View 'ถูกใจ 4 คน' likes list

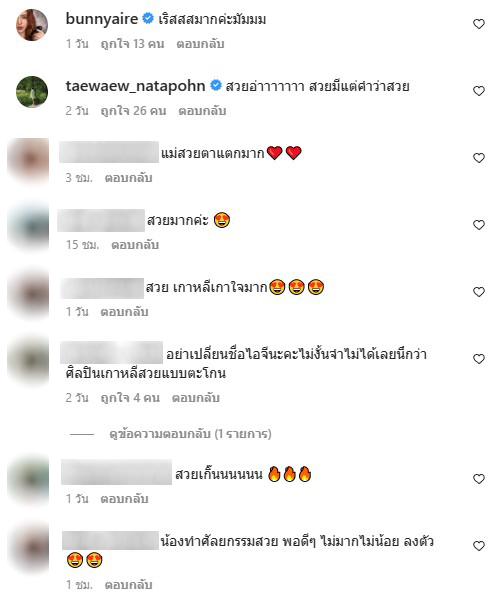(130, 398)
